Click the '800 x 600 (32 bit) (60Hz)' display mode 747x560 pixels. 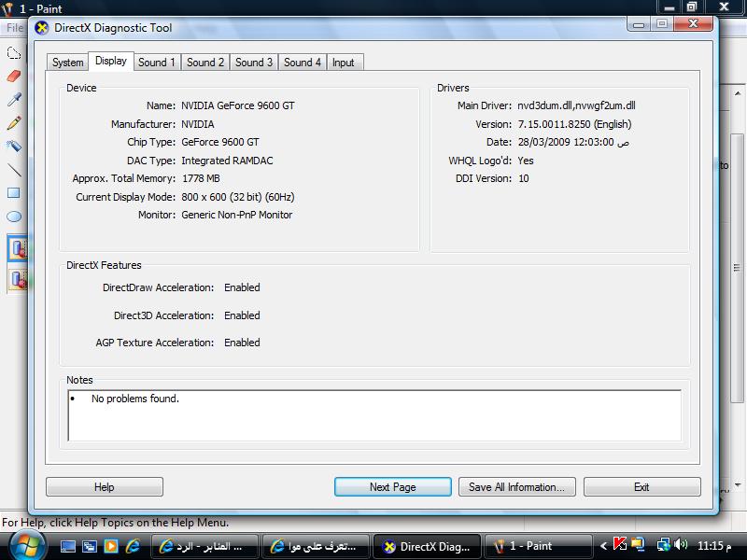point(238,197)
